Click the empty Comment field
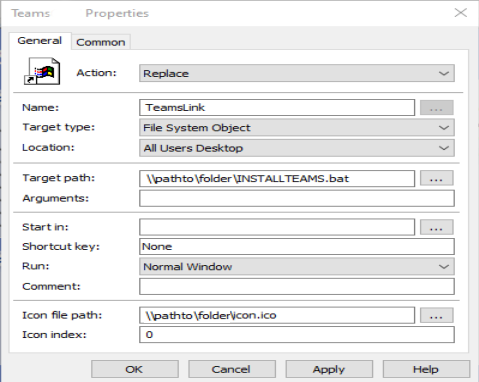479x382 pixels. [x=297, y=287]
